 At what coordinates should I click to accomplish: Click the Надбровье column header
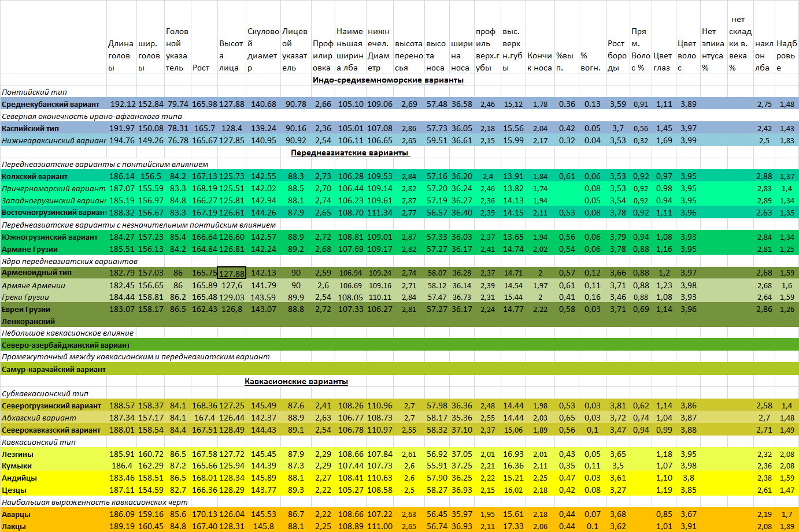(786, 55)
